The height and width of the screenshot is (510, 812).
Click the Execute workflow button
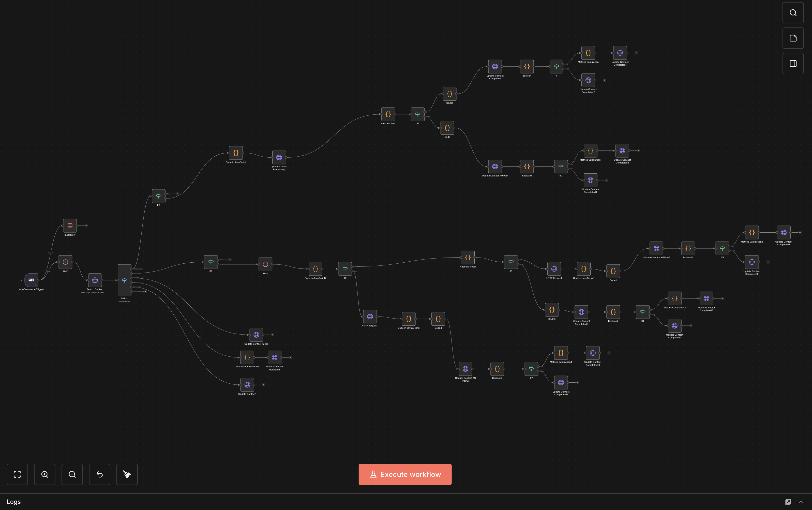pyautogui.click(x=405, y=474)
